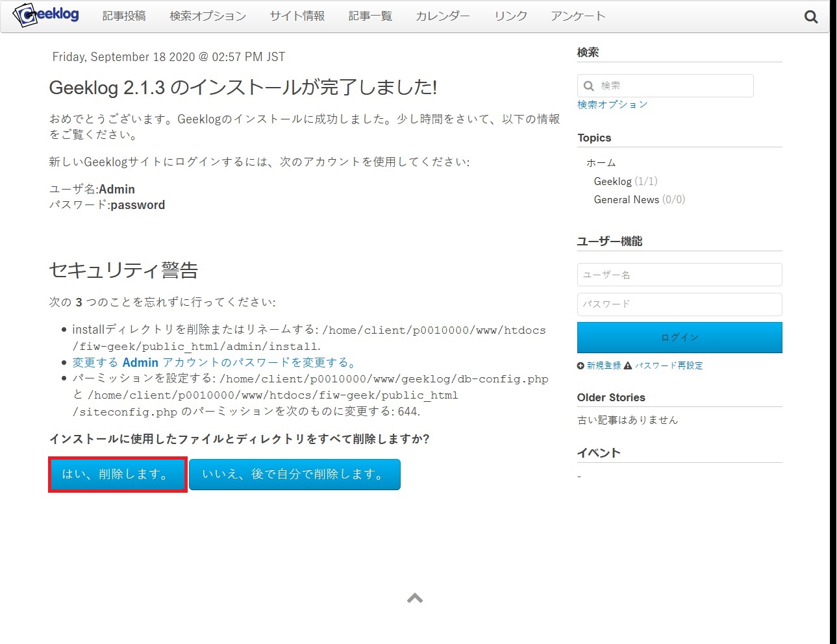Open アンケート from the top menu
This screenshot has width=837, height=644.
click(578, 16)
